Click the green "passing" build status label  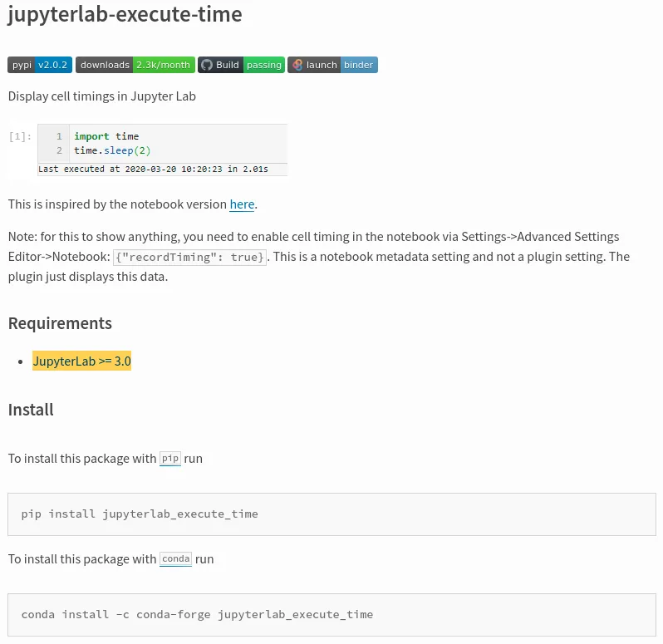(x=263, y=65)
